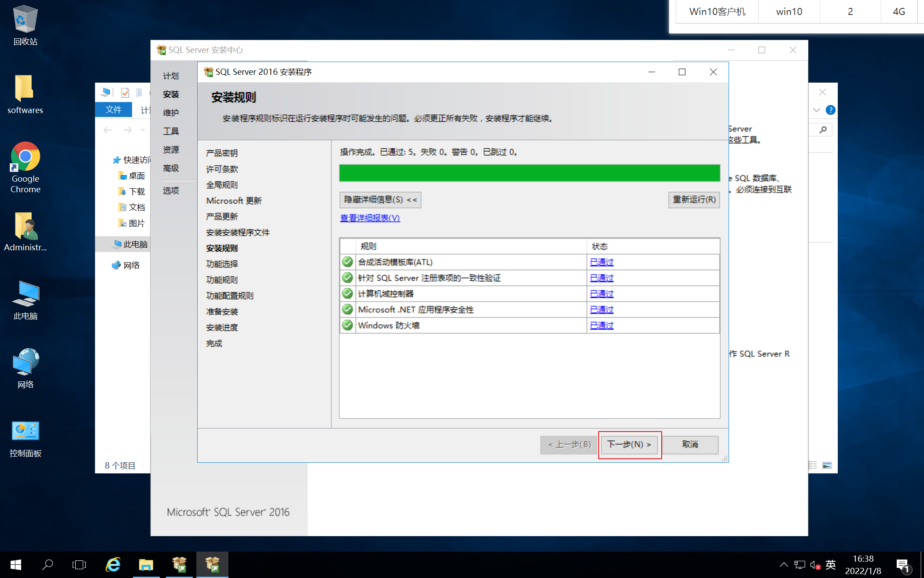
Task: Click the 重新运行(R) button
Action: point(694,200)
